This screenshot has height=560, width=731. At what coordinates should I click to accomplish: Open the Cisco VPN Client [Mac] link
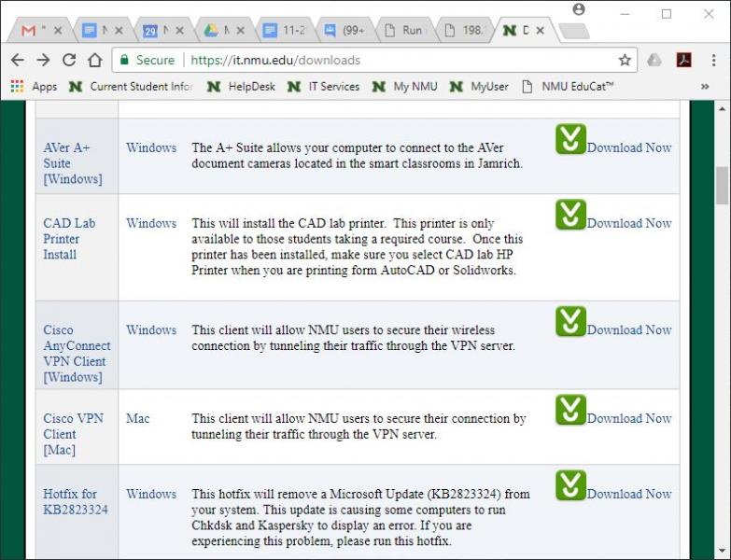point(73,434)
